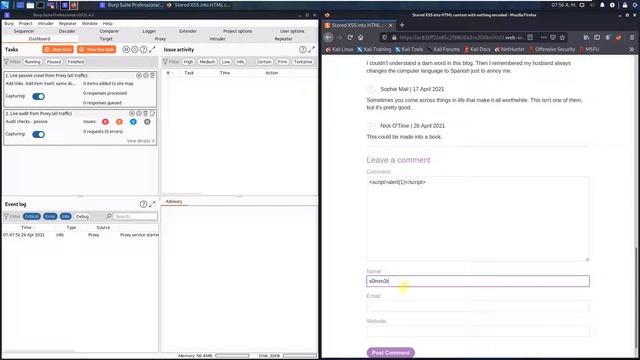Sort Issue activity by number column
The height and width of the screenshot is (360, 640).
pyautogui.click(x=168, y=73)
